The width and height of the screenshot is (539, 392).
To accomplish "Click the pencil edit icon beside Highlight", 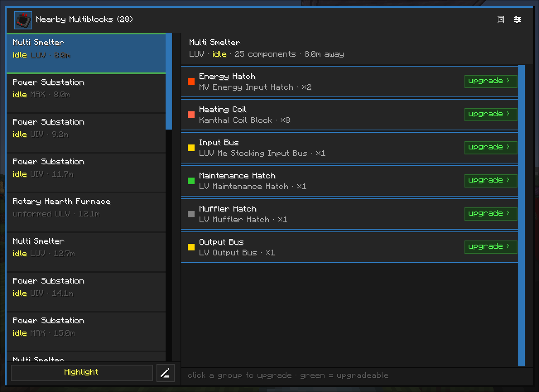I will tap(166, 373).
